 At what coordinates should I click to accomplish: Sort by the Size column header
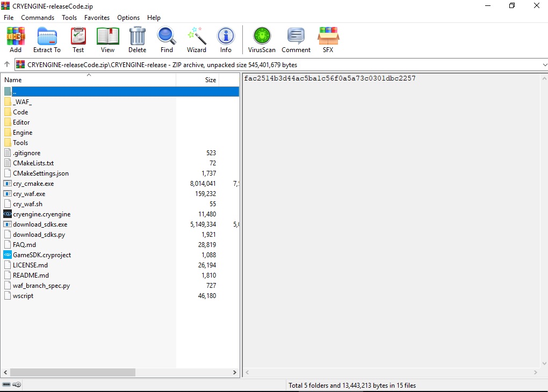click(x=197, y=79)
